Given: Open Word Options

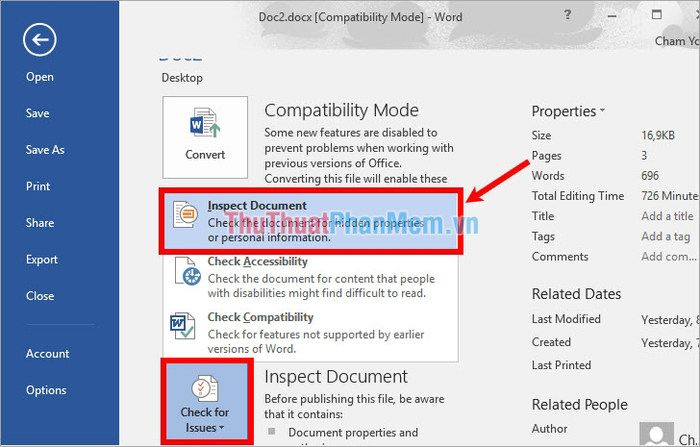Looking at the screenshot, I should pos(46,390).
